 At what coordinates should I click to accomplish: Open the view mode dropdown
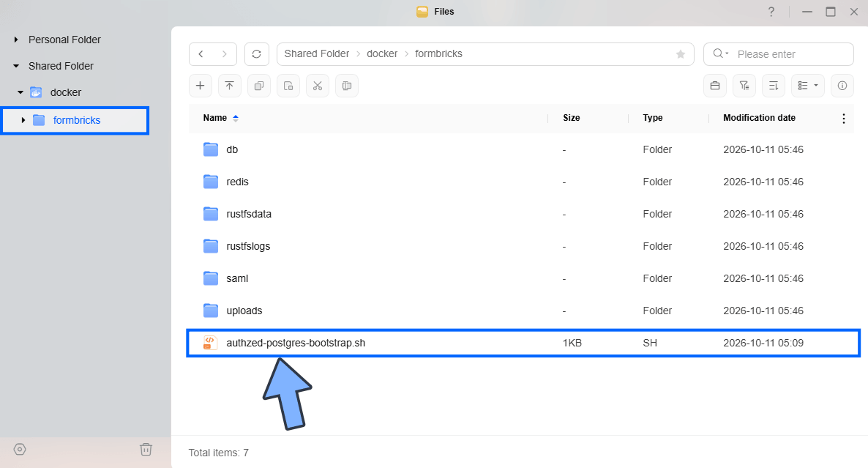click(x=808, y=85)
